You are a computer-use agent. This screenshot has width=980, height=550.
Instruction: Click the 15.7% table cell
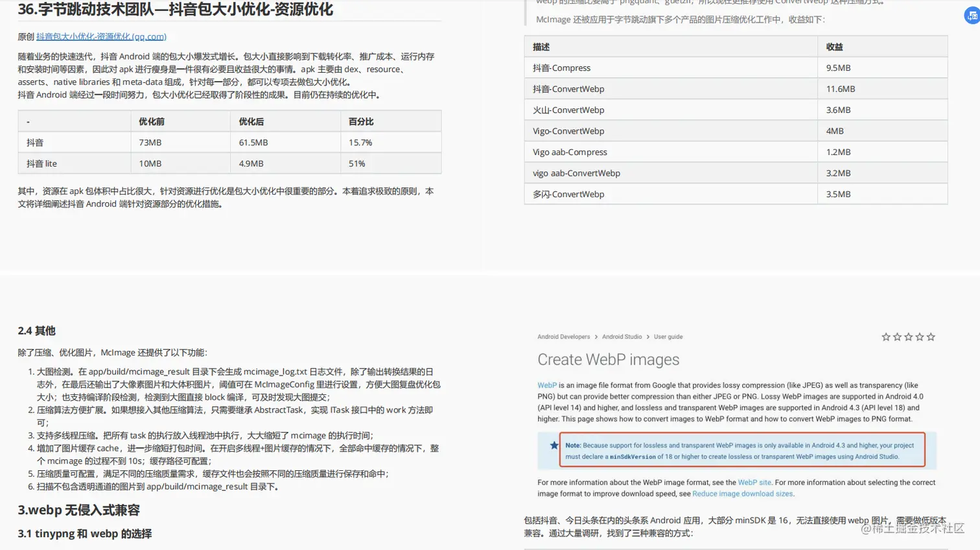tap(391, 143)
